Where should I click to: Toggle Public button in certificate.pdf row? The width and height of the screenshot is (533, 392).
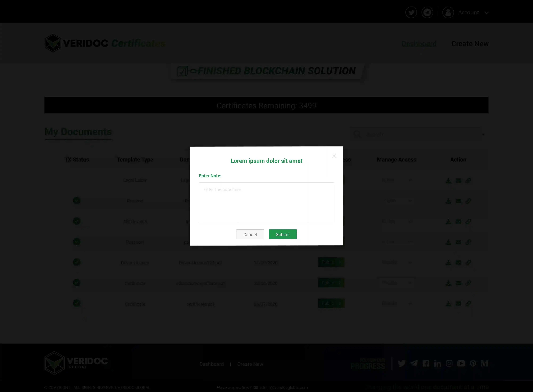click(331, 303)
